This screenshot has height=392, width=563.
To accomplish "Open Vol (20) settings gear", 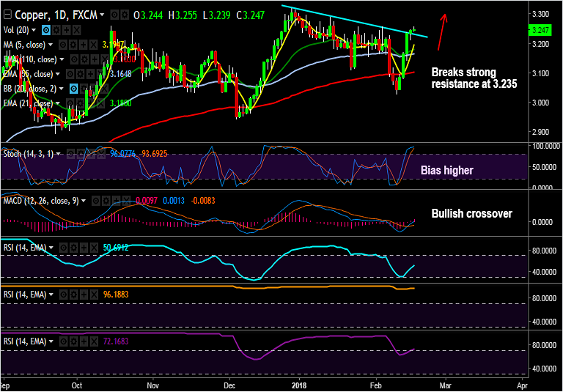I will 56,30.
